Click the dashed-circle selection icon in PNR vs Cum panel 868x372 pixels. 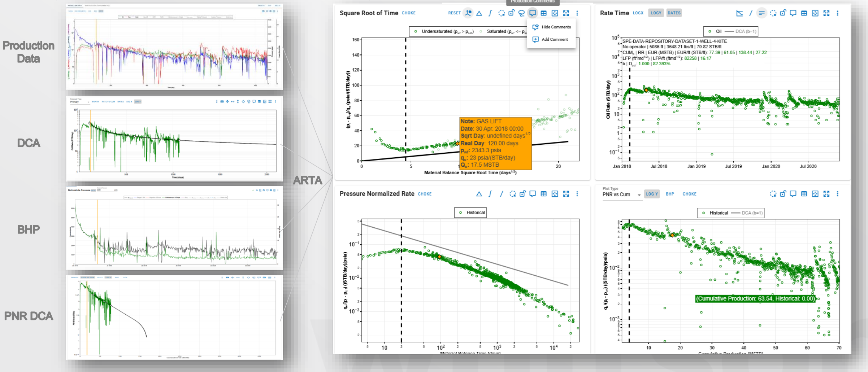point(773,194)
